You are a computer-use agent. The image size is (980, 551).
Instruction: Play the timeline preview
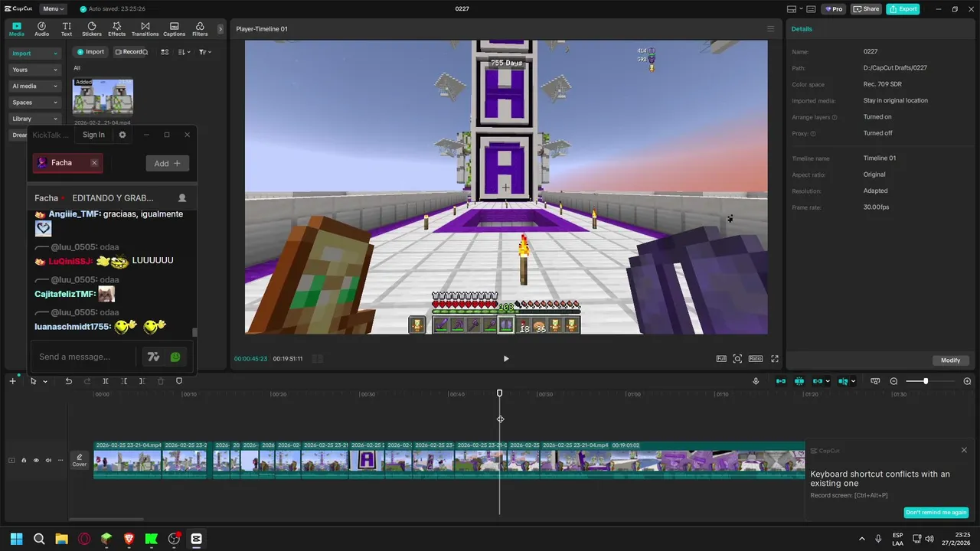506,358
